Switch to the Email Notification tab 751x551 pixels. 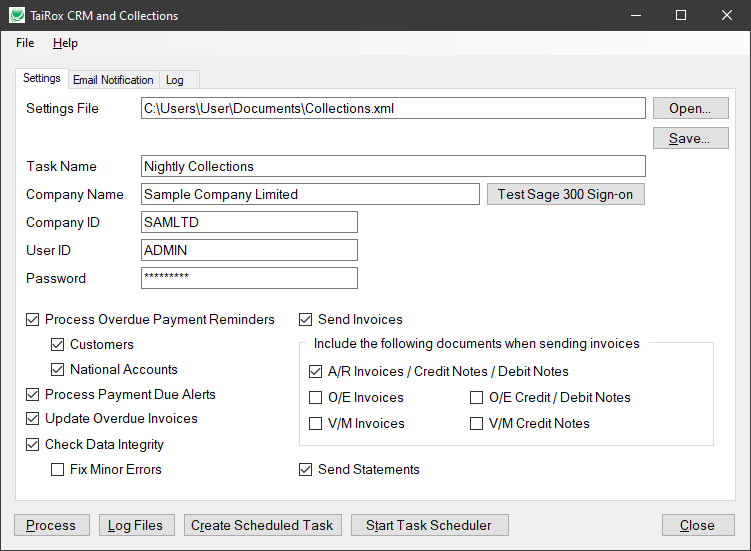113,80
